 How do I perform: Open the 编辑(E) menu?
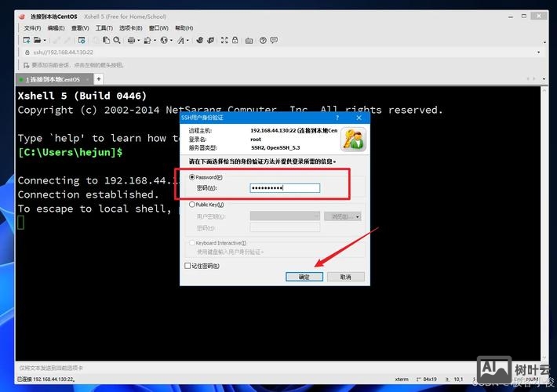tap(56, 28)
